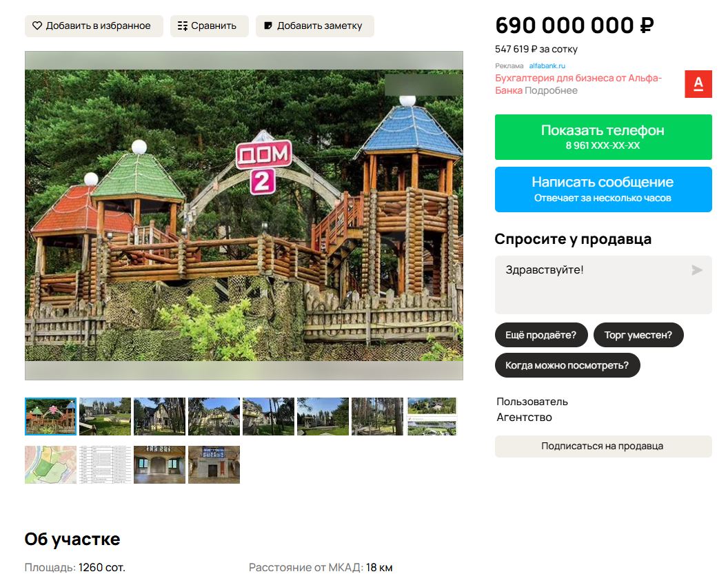Screen dimensions: 728x585
Task: Click Подробнее in the Alfa-Bank ad
Action: pos(551,90)
